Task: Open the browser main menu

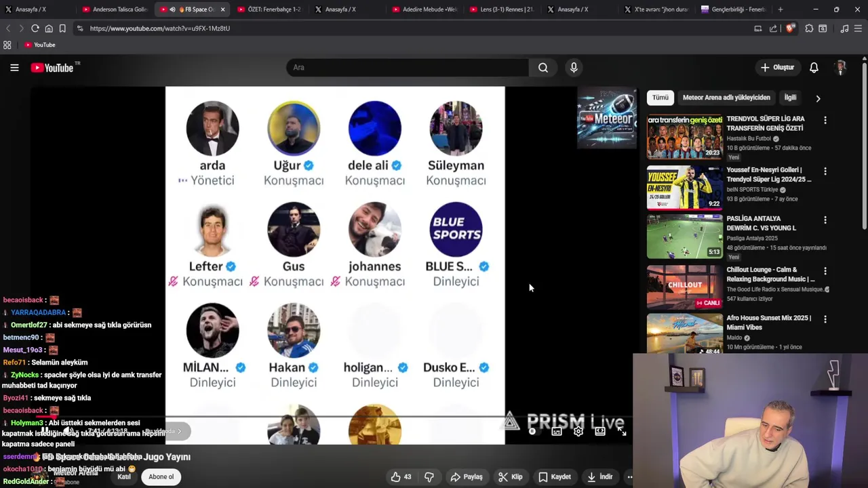Action: (x=859, y=28)
